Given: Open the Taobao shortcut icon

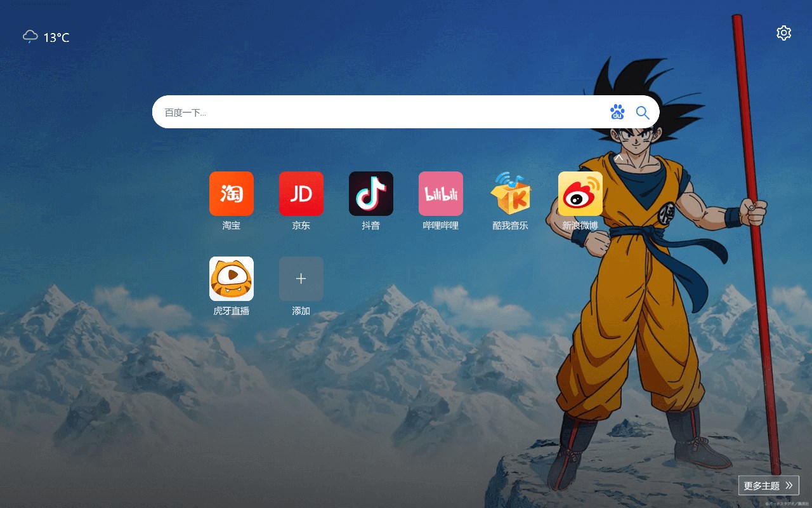Looking at the screenshot, I should (x=232, y=194).
